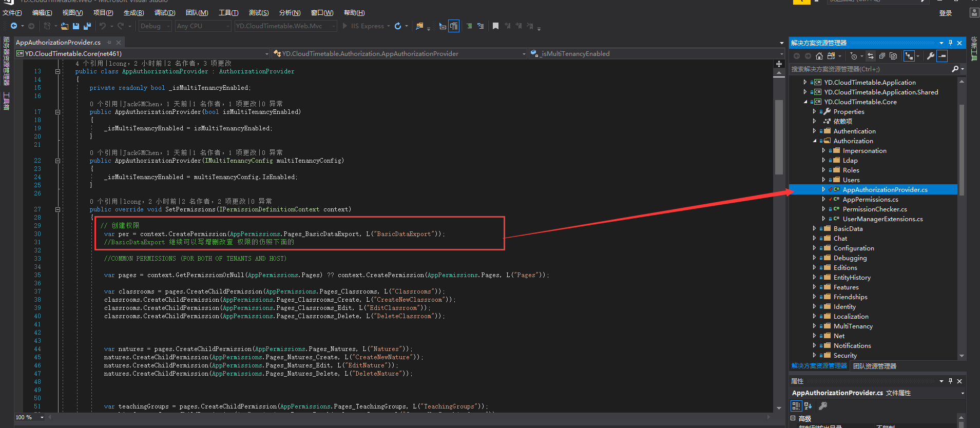Click the 登录 sign-in link

(x=946, y=13)
